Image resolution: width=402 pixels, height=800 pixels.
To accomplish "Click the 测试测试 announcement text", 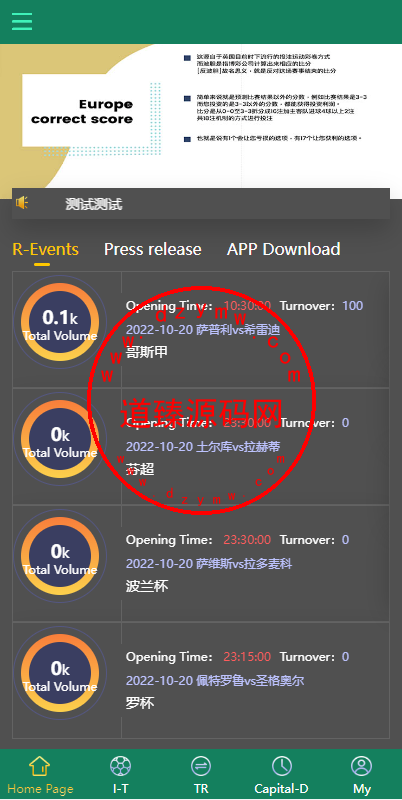I will pyautogui.click(x=94, y=204).
